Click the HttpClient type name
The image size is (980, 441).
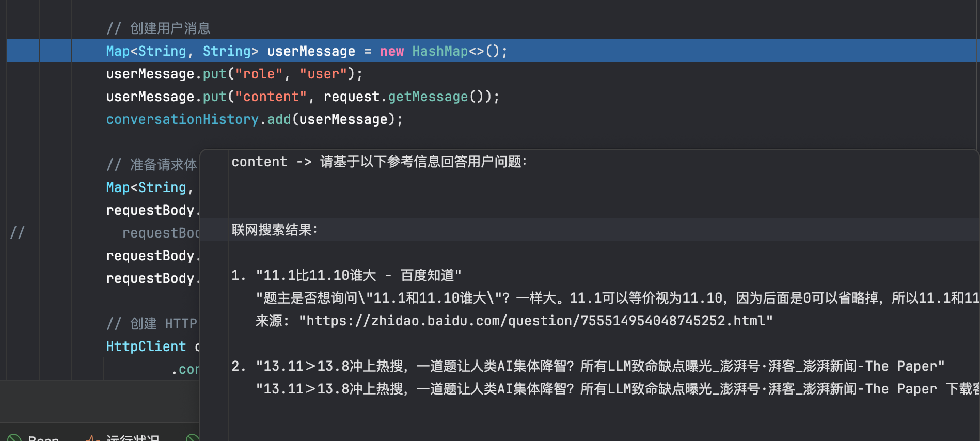[146, 346]
